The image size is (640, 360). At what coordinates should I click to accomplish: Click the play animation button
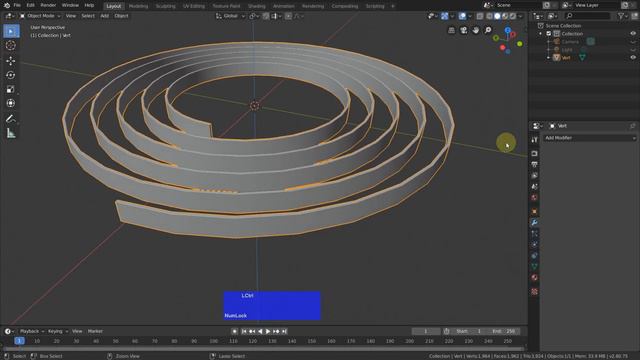[x=268, y=331]
